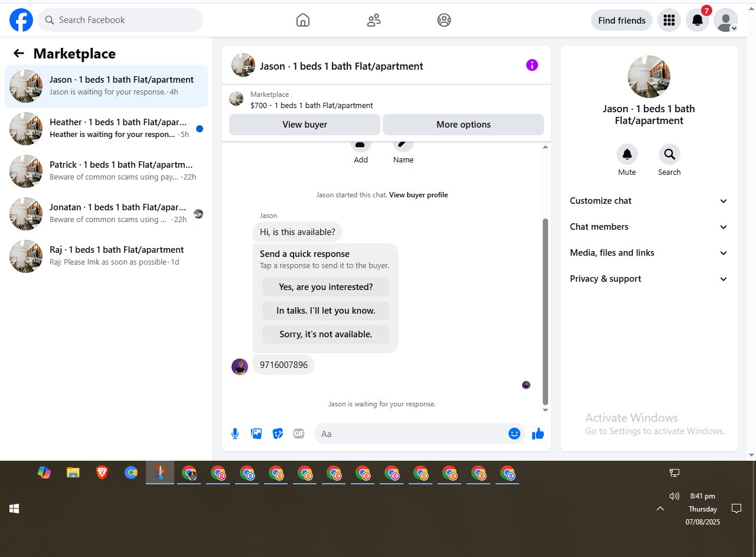This screenshot has height=557, width=756.
Task: Click the Search in conversation icon
Action: (x=670, y=154)
